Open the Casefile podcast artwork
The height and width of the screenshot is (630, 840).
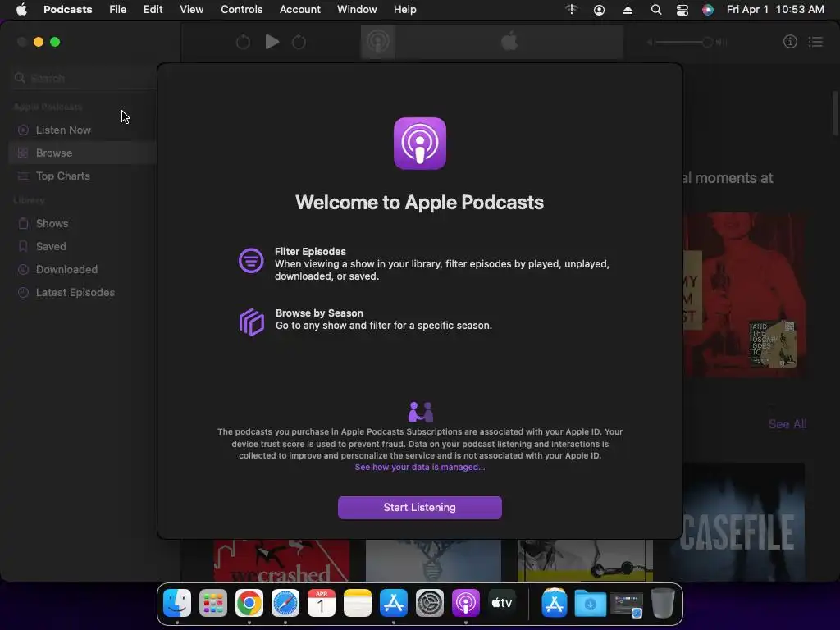point(743,522)
